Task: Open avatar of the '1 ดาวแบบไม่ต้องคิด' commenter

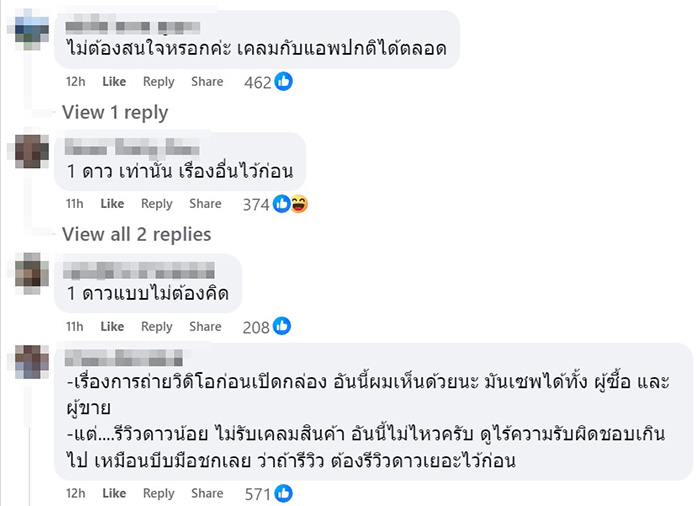Action: coord(32,273)
